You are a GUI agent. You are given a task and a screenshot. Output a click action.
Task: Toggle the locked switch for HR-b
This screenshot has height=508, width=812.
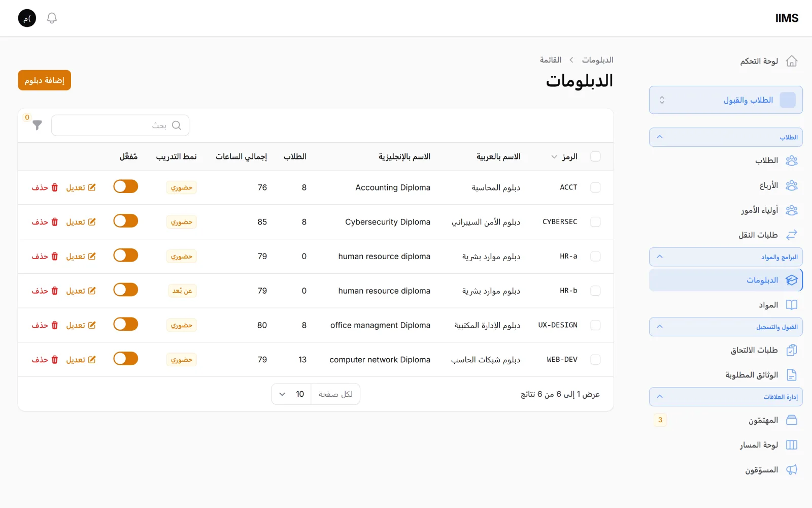point(125,290)
